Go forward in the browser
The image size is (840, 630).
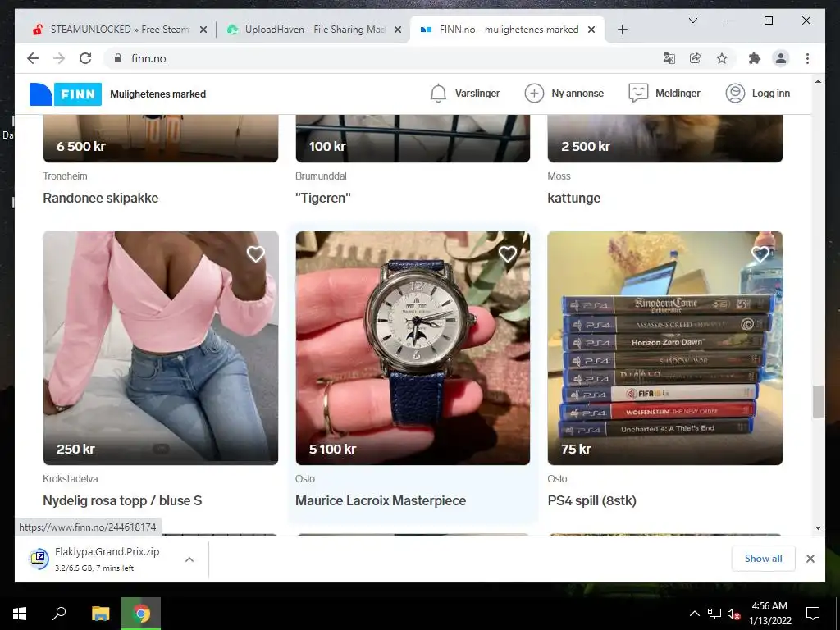click(59, 58)
